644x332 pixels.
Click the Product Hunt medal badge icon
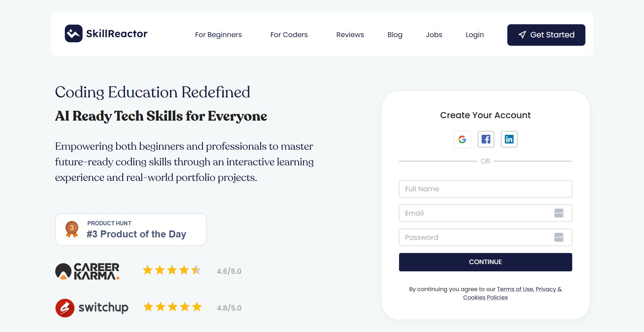72,229
